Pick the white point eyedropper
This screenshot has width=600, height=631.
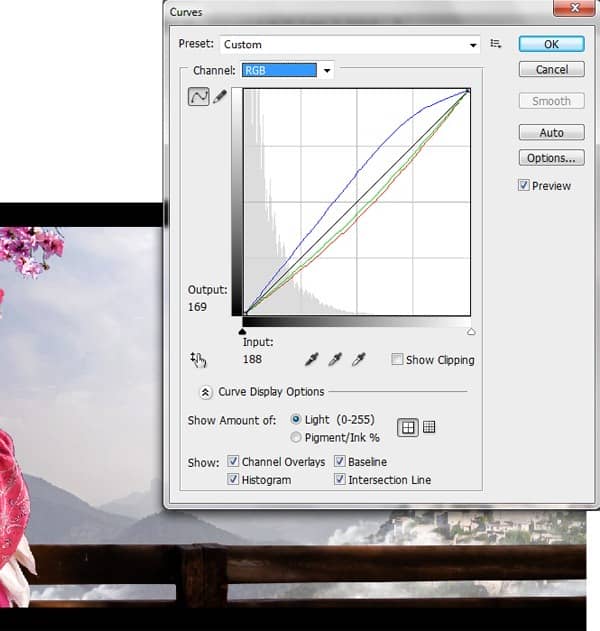pos(359,359)
